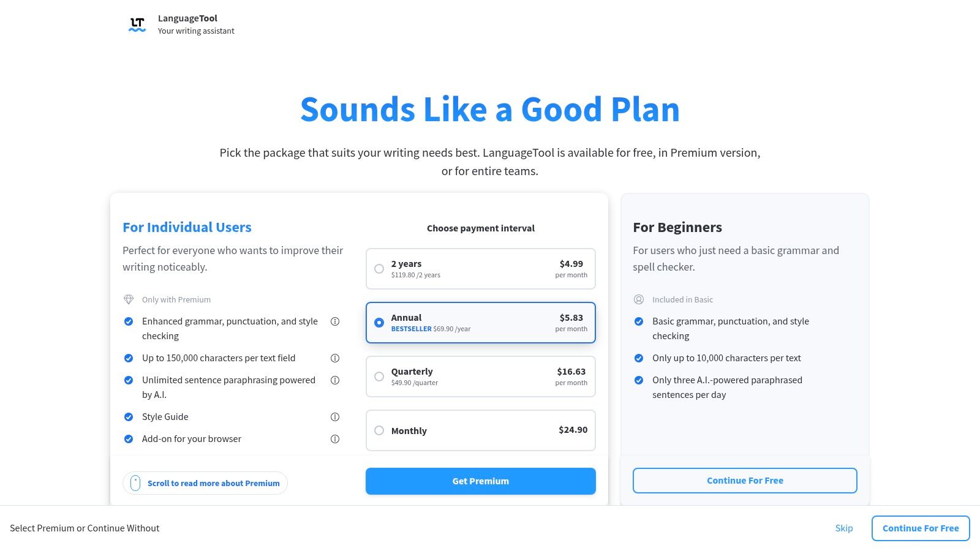This screenshot has width=980, height=551.
Task: Click Scroll to read more about Premium
Action: [213, 483]
